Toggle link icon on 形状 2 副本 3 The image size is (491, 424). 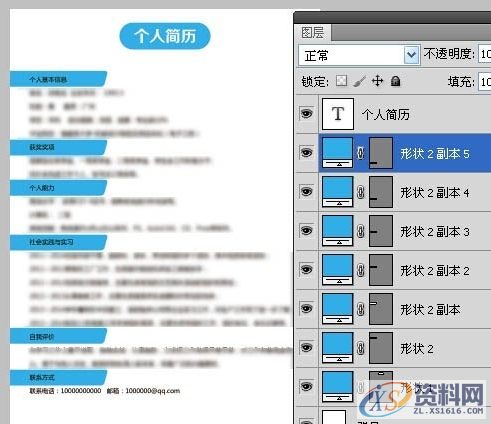click(x=361, y=231)
